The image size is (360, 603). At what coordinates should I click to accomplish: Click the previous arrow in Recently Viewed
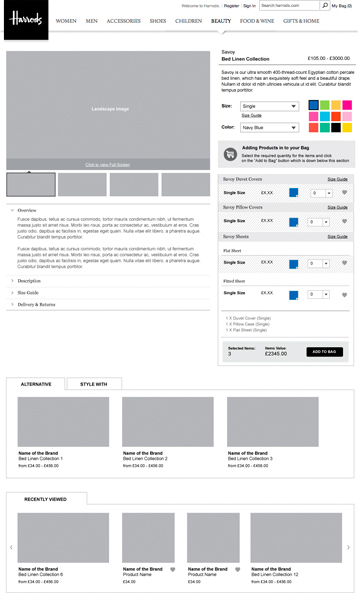pyautogui.click(x=11, y=547)
